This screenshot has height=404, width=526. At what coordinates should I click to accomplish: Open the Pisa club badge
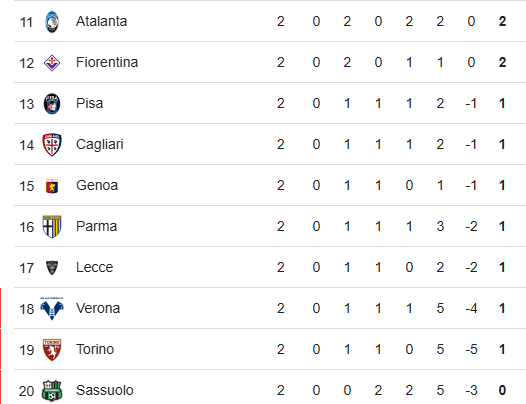click(52, 104)
